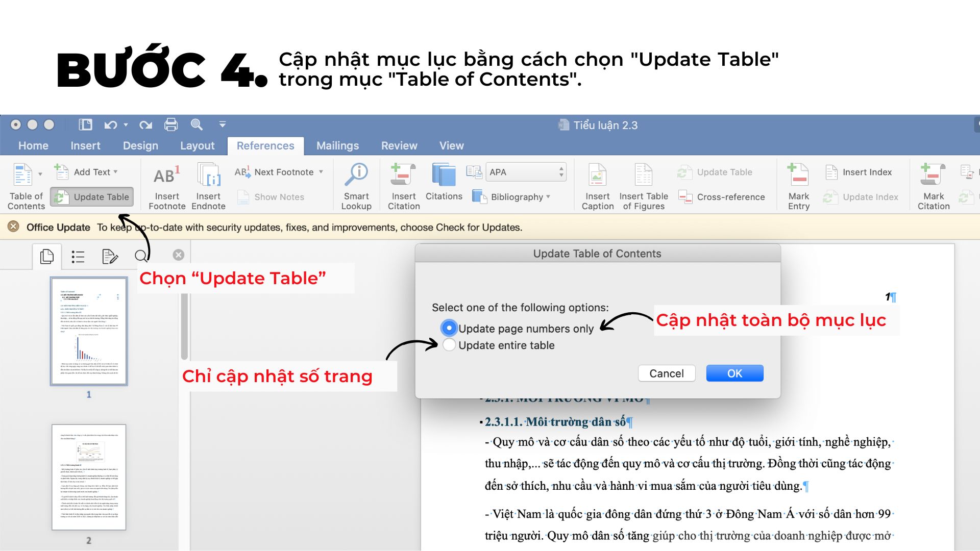Image resolution: width=980 pixels, height=551 pixels.
Task: Open the Layout tab
Action: tap(197, 146)
